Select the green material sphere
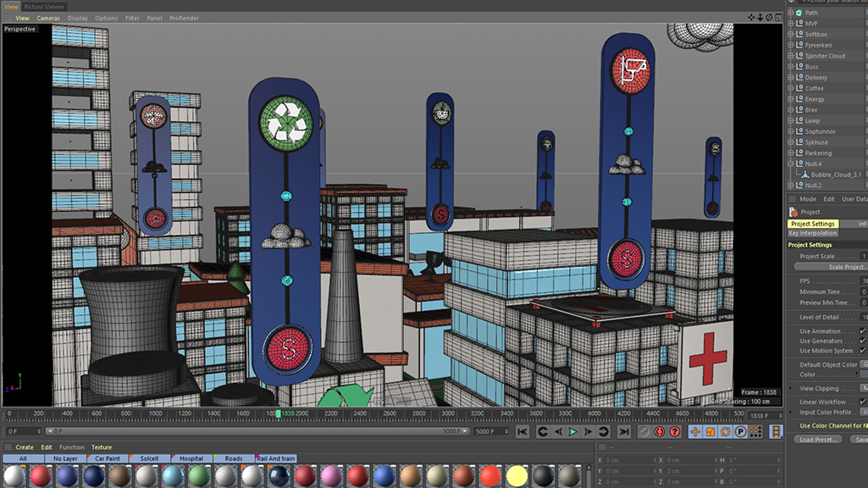 coord(199,476)
